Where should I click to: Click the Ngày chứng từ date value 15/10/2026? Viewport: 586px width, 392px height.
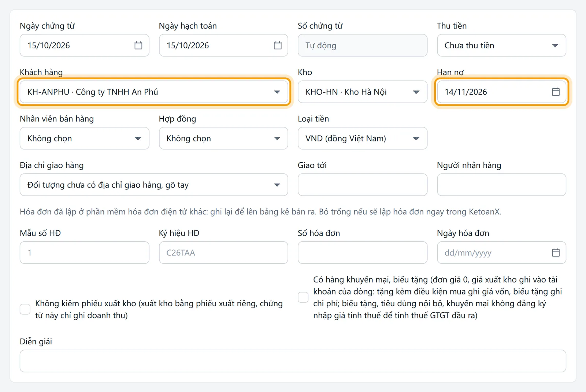click(49, 45)
